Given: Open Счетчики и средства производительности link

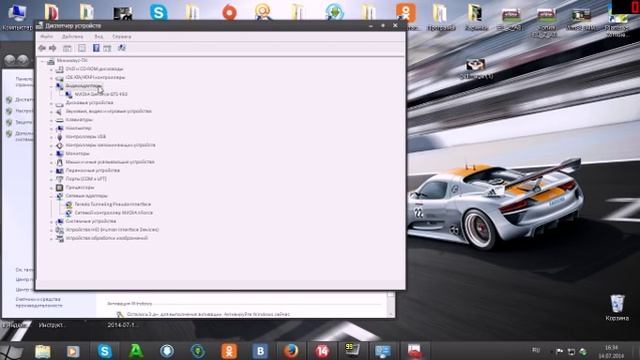Looking at the screenshot, I should 39,302.
